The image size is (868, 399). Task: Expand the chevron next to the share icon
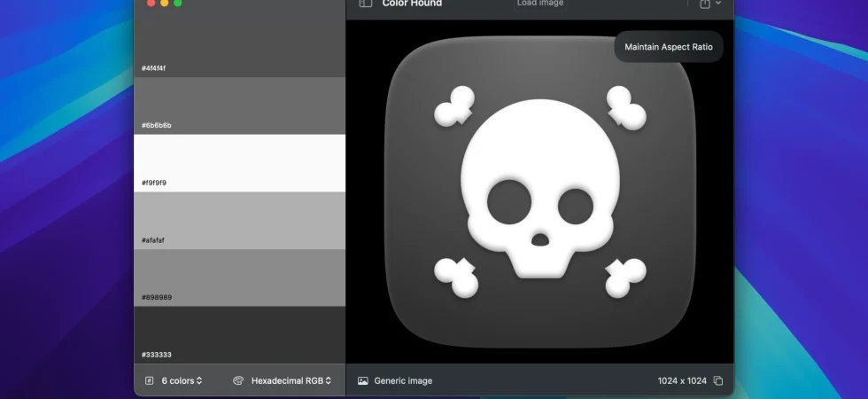718,4
